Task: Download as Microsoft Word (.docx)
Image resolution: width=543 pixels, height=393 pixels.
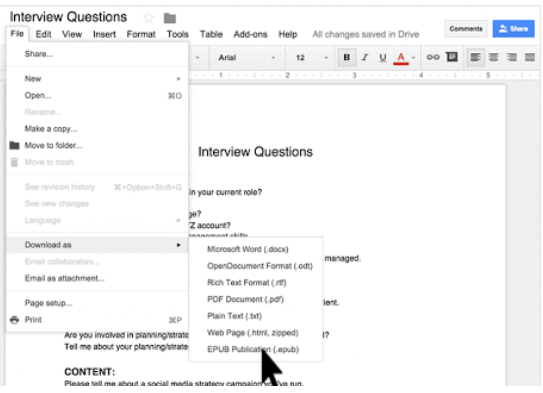Action: click(x=256, y=249)
